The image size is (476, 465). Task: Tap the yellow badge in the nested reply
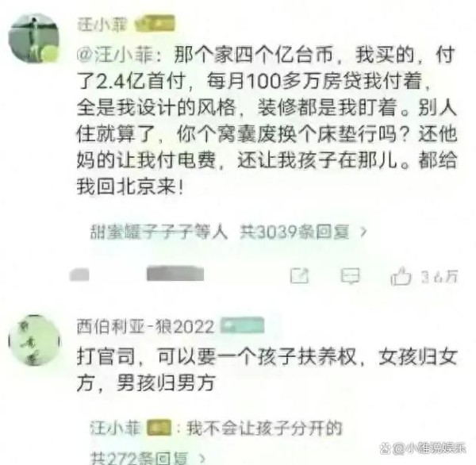tap(159, 428)
